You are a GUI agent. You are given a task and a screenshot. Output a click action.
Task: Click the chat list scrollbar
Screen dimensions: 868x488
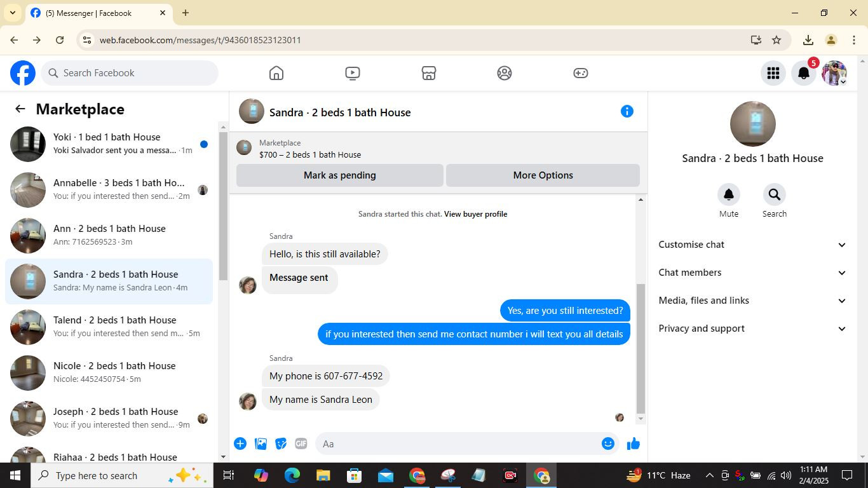(223, 207)
